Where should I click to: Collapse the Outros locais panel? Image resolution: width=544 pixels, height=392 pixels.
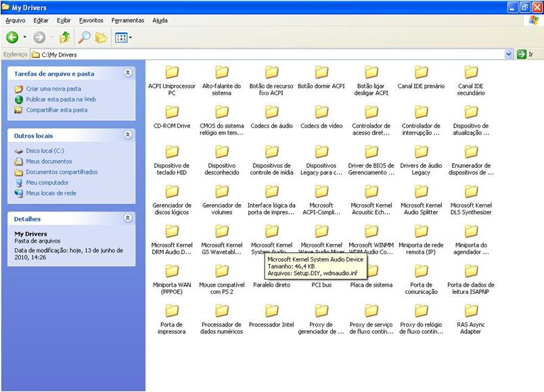coord(128,135)
